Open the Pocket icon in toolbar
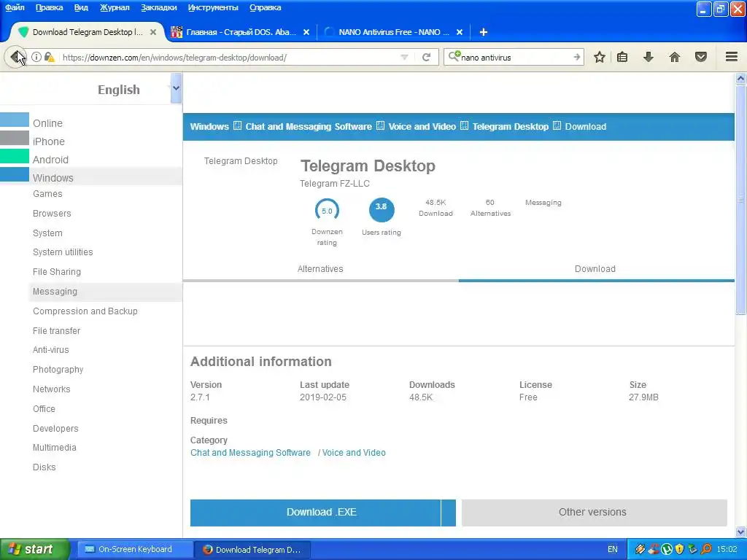Screen dimensions: 747x560 click(x=701, y=57)
